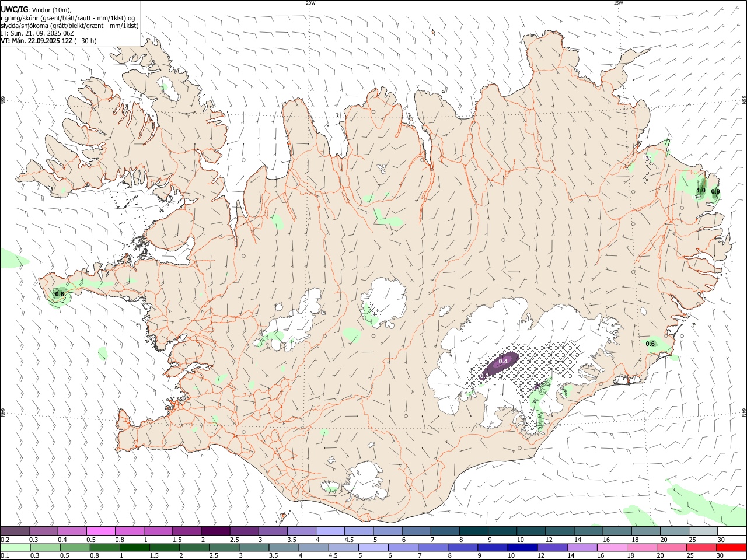This screenshot has height=560, width=747.
Task: Click the dark teal upper swatch between 8 and 9
Action: [x=473, y=531]
